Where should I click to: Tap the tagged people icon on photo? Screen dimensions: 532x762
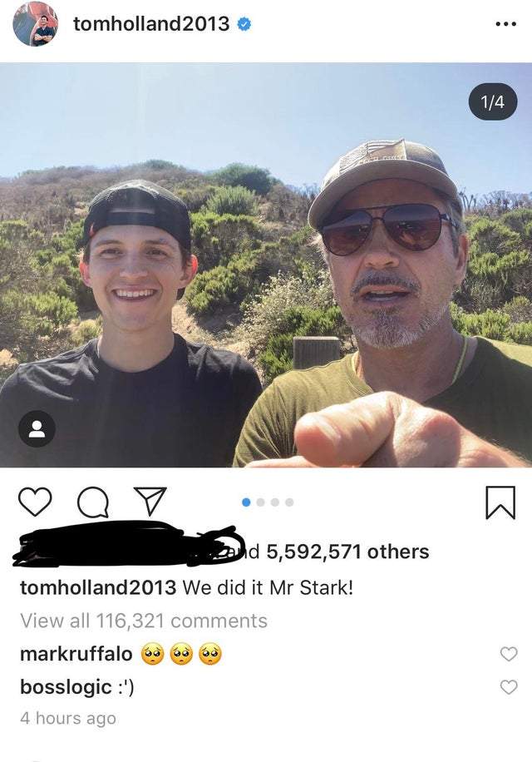pos(37,429)
